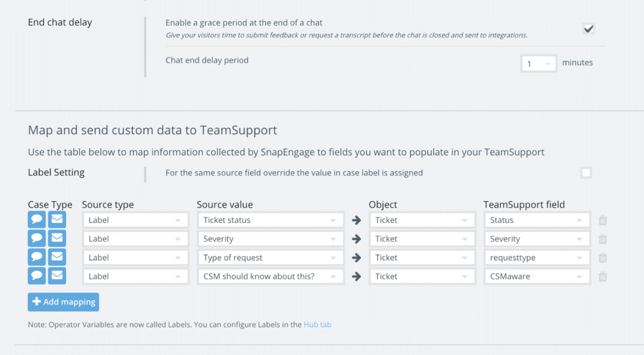
Task: Click the arrow icon on the Severity mapping row
Action: (x=356, y=239)
